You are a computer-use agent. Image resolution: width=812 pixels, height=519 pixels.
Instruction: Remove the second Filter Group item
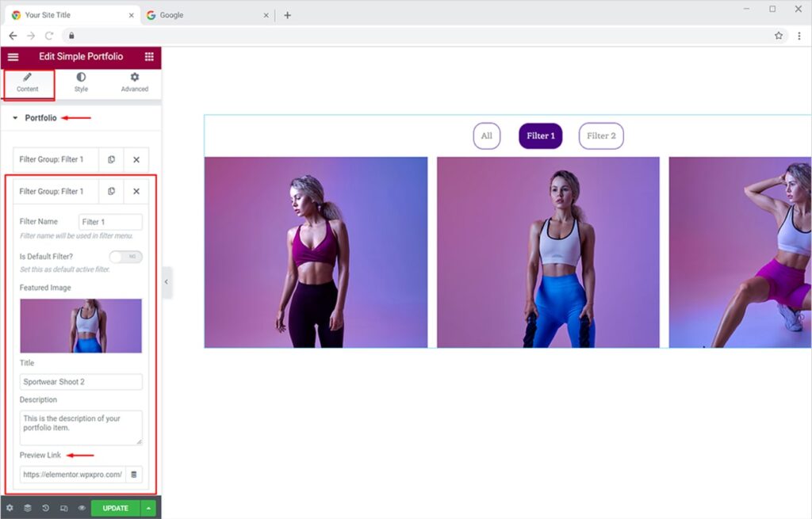[x=136, y=191]
